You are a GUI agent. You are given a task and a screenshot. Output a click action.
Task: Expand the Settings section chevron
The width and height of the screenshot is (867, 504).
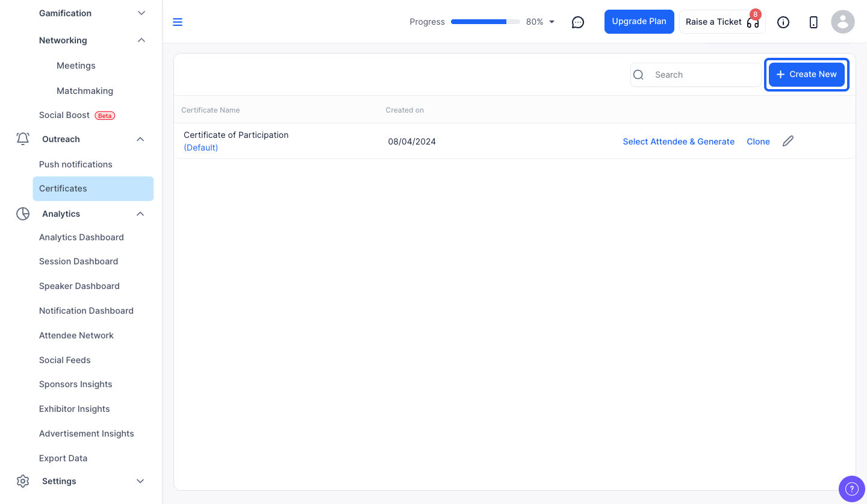(140, 481)
